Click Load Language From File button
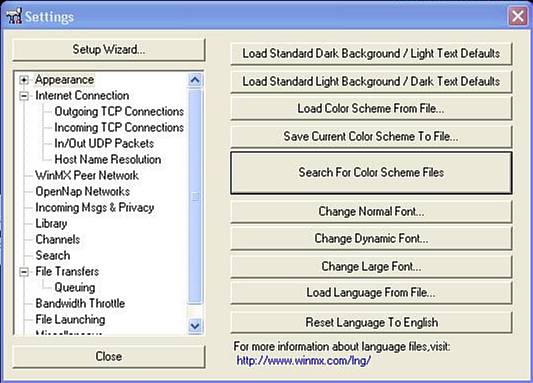 tap(371, 293)
